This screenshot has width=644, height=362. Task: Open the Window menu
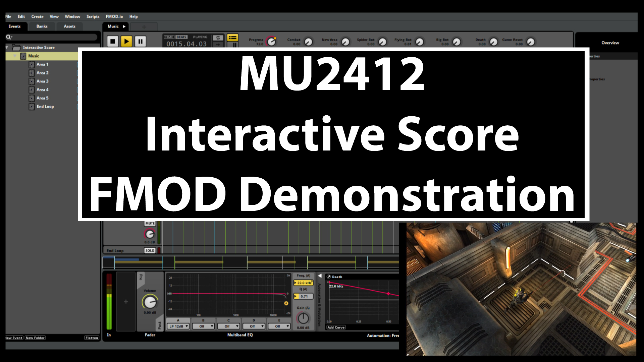pos(72,16)
